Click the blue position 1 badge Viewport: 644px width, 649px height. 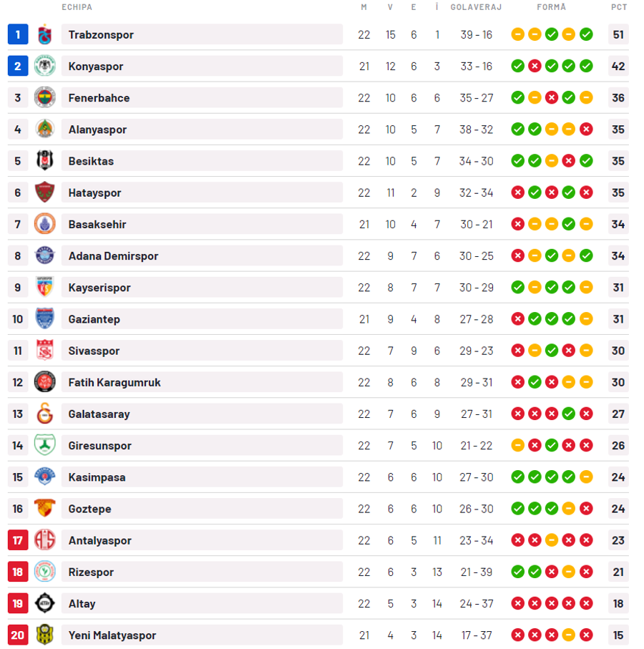18,34
